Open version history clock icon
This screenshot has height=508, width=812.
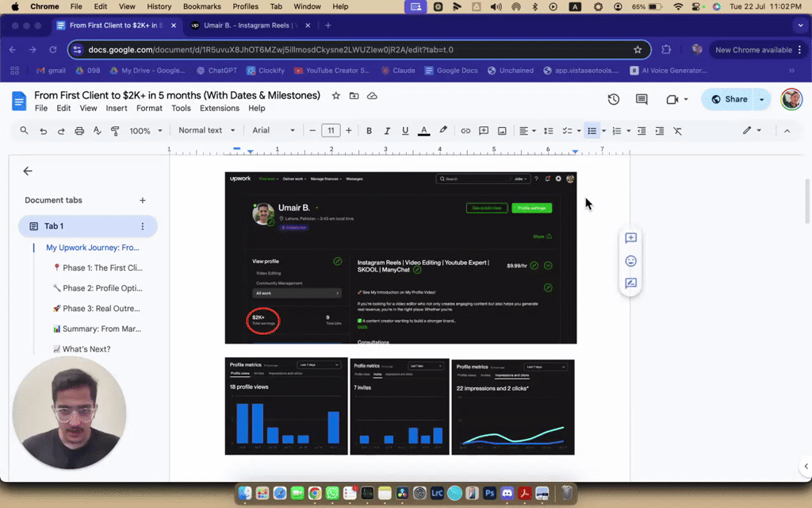(613, 99)
